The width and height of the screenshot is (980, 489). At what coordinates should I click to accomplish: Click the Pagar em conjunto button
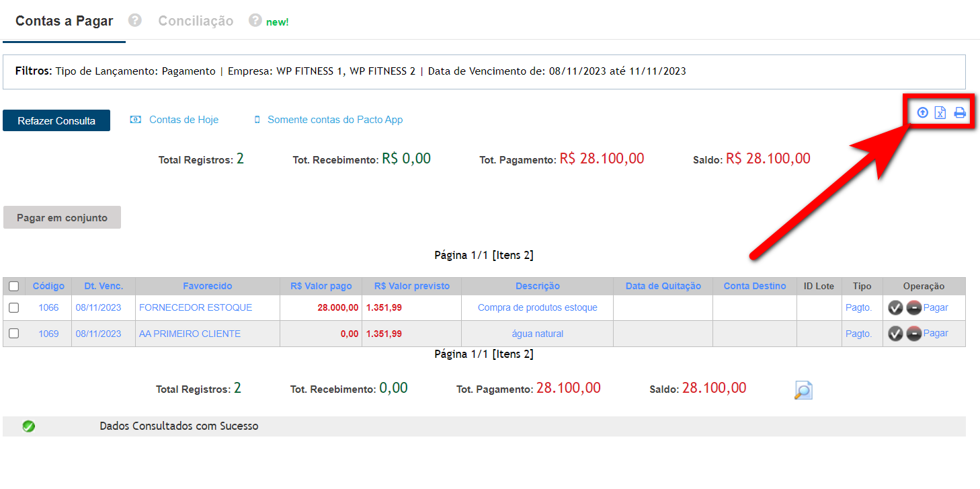tap(62, 218)
